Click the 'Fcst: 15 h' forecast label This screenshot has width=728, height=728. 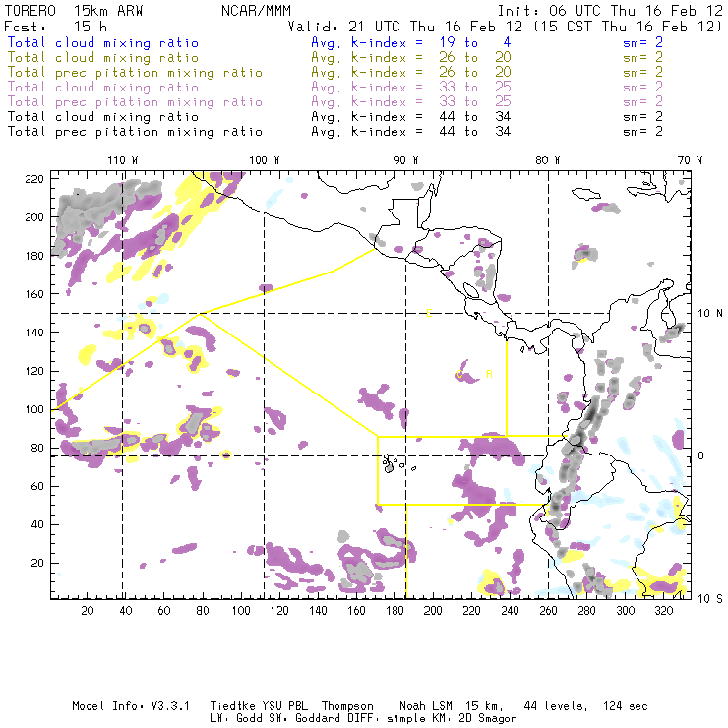click(56, 26)
